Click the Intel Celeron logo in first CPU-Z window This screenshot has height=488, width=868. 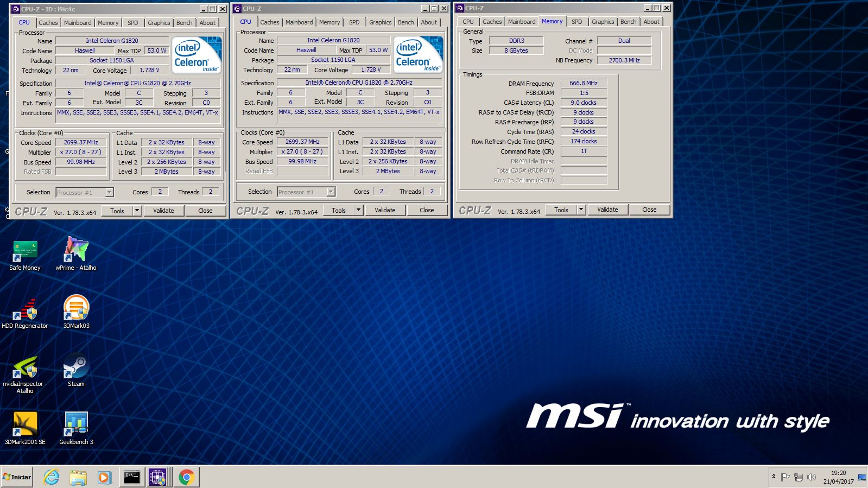coord(197,55)
